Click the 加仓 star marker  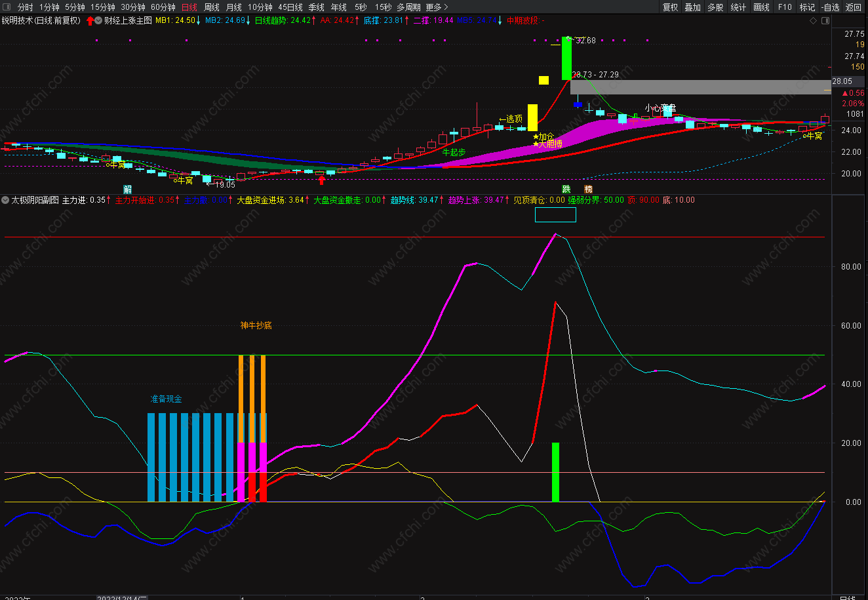tap(543, 136)
